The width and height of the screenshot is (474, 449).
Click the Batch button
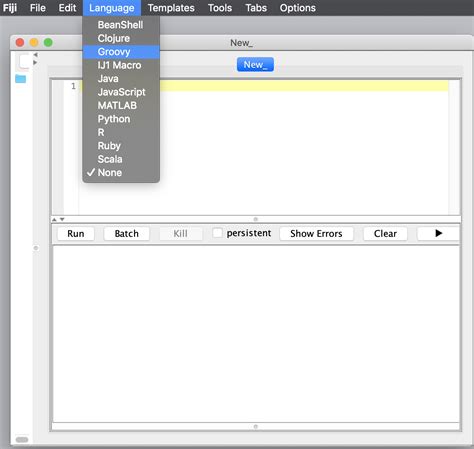coord(127,233)
